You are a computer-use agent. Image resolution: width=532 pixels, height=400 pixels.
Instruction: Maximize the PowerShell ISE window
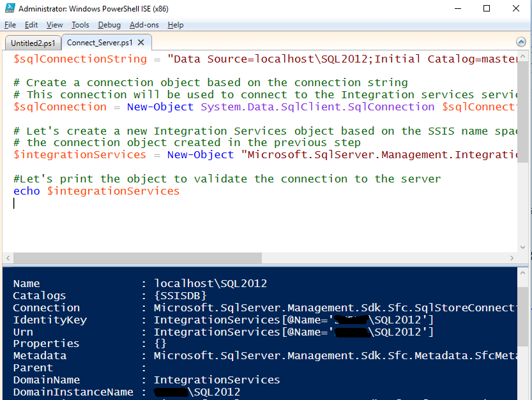[487, 8]
